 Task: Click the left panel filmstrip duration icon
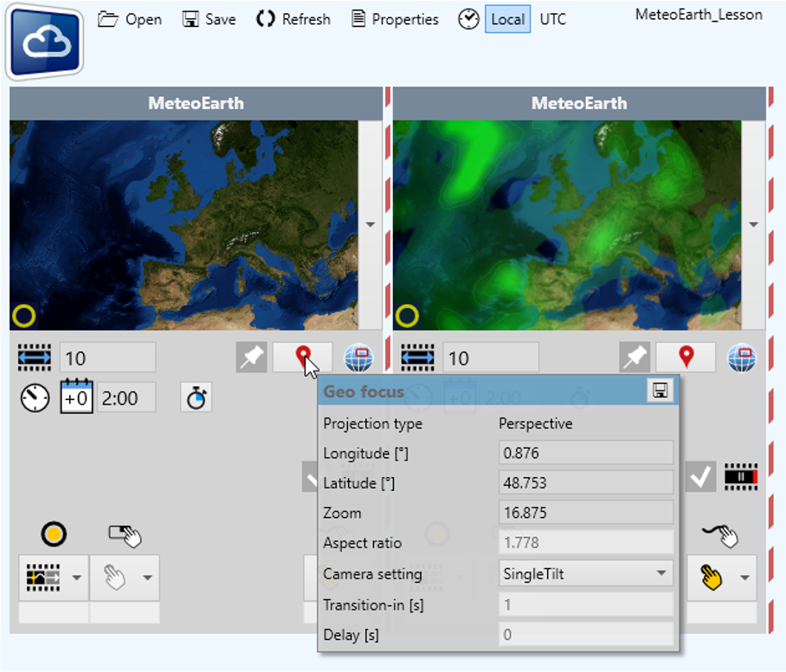click(x=34, y=358)
